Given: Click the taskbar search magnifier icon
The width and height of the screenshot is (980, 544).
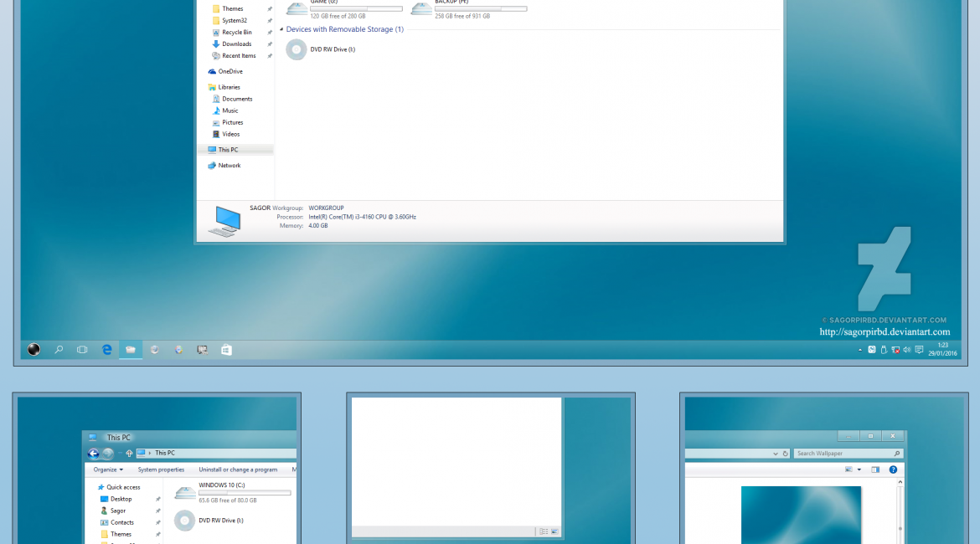Looking at the screenshot, I should (59, 350).
